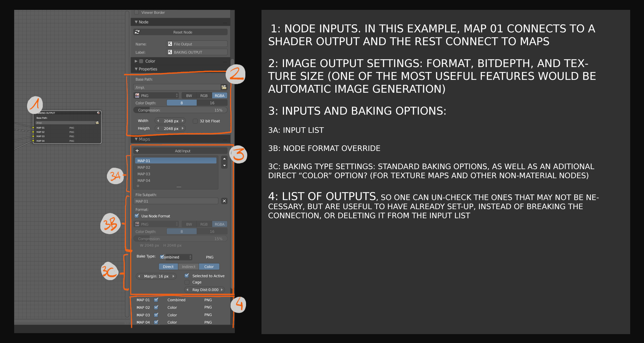
Task: Select the enabled BW color mode
Action: click(x=189, y=95)
